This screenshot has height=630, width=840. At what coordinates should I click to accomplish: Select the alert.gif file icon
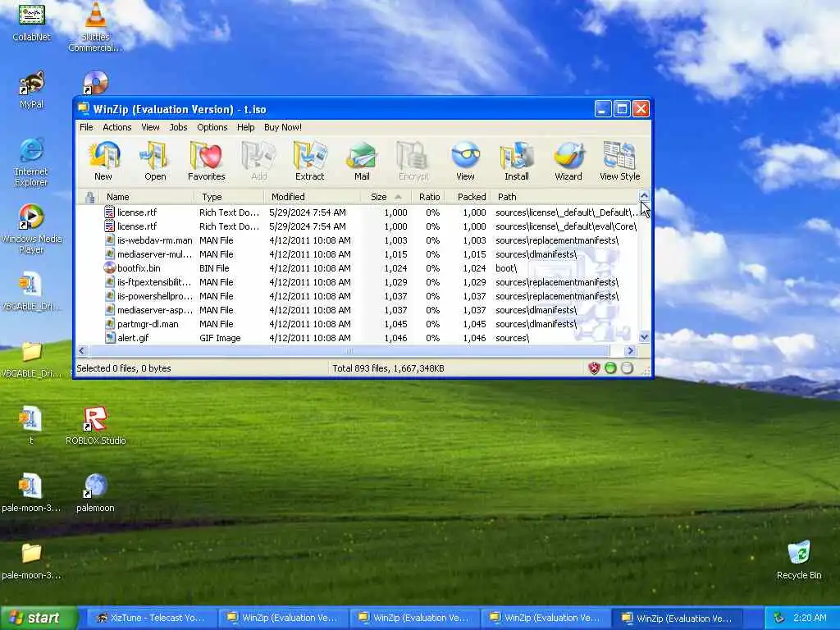[110, 337]
